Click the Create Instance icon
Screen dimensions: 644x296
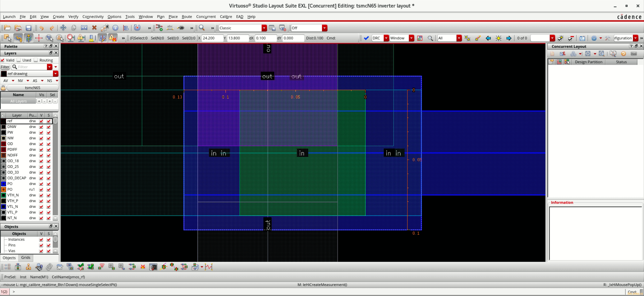point(159,28)
